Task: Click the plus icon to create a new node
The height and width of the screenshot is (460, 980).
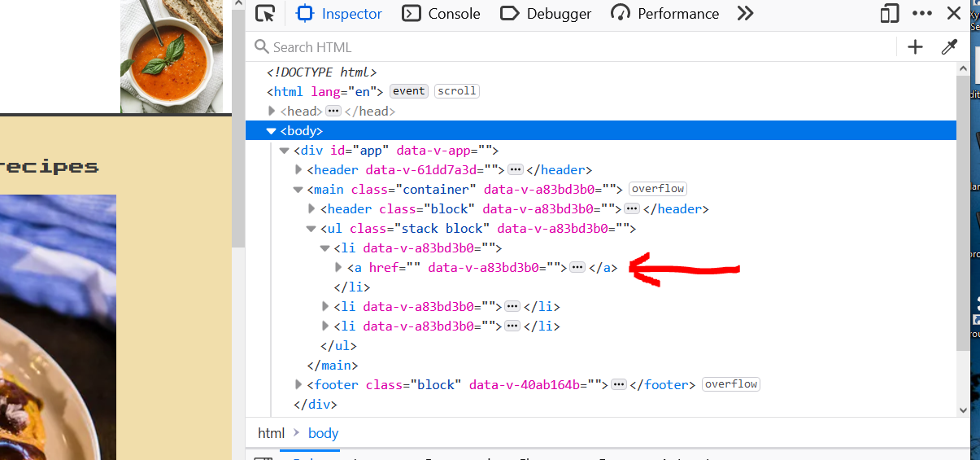Action: 916,47
